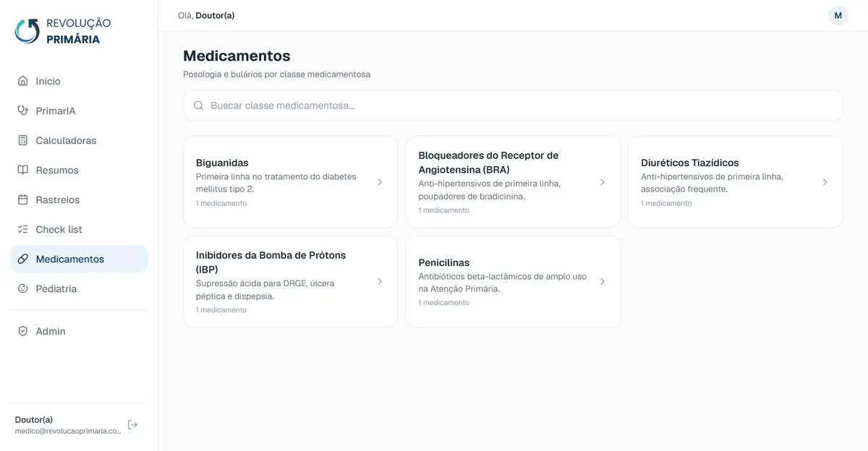Click '1 medicamento' count under Inibidores da Bomba
Viewport: 868px width, 451px height.
tap(221, 310)
